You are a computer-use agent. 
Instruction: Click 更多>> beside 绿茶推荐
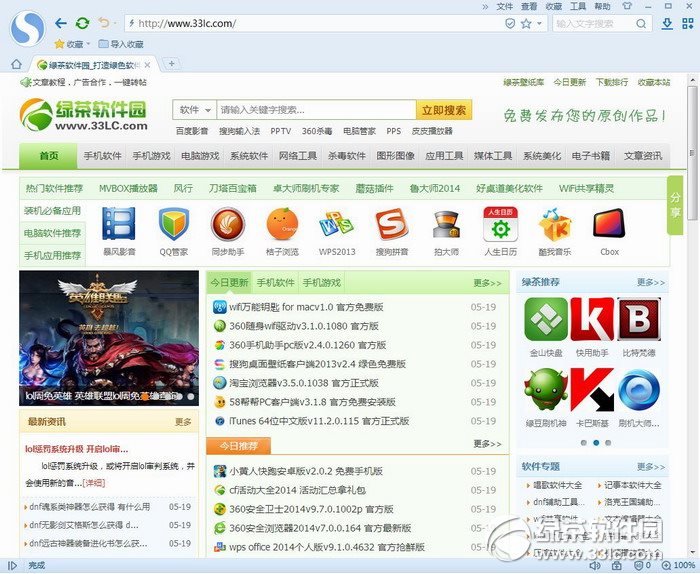point(651,282)
